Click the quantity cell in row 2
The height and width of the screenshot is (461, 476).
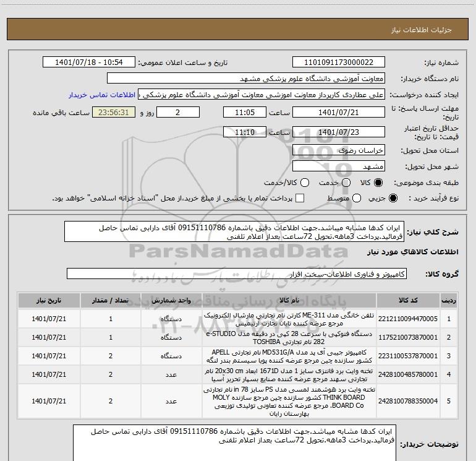(111, 338)
